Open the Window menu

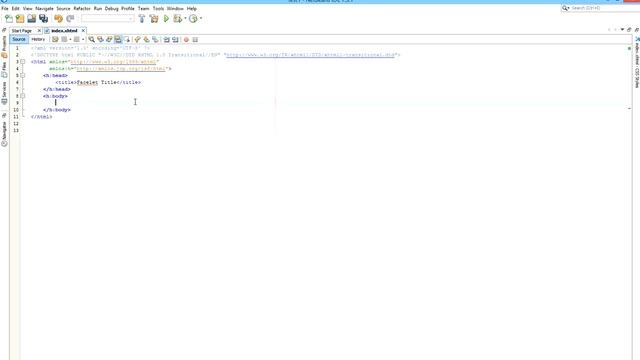175,8
